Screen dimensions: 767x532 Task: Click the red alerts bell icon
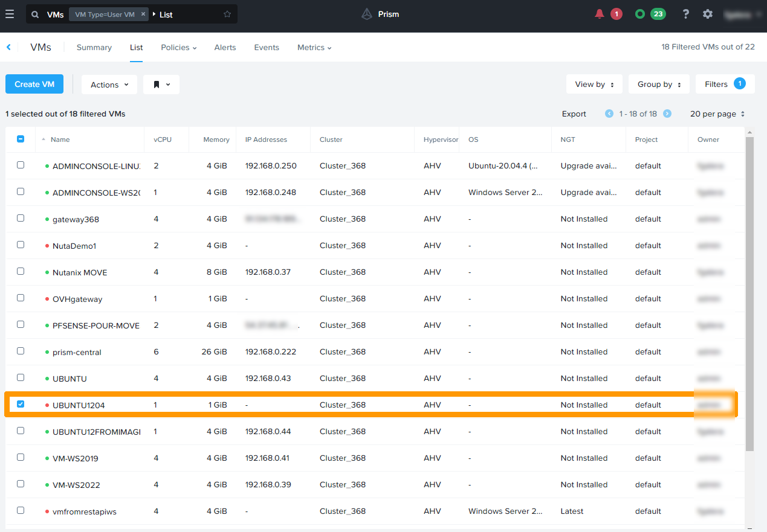pyautogui.click(x=600, y=14)
